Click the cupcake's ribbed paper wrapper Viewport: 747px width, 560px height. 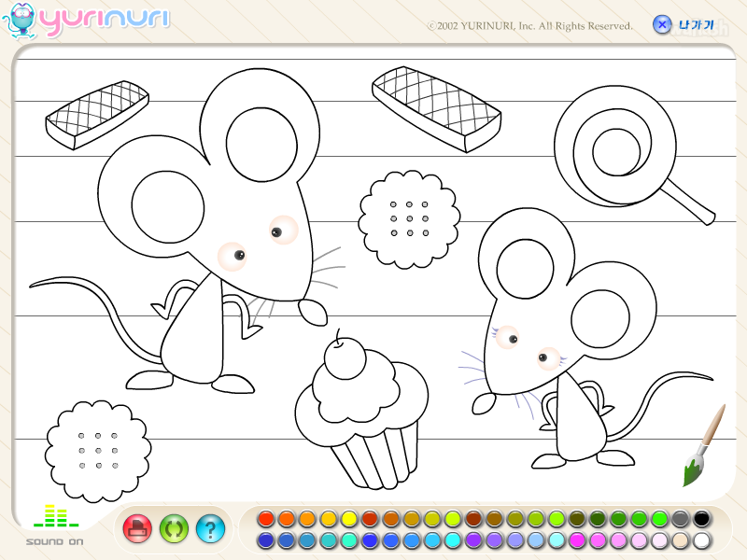click(374, 457)
